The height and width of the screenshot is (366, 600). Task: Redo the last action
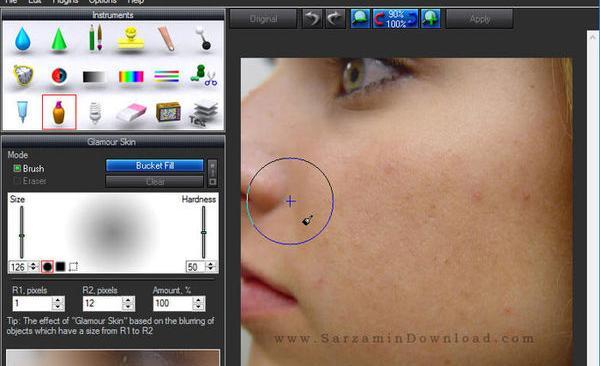pyautogui.click(x=335, y=18)
